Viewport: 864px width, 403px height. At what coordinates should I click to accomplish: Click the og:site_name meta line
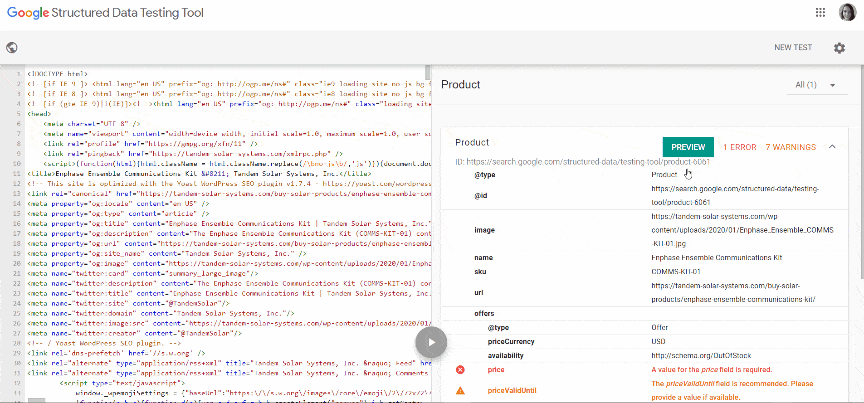(x=167, y=254)
